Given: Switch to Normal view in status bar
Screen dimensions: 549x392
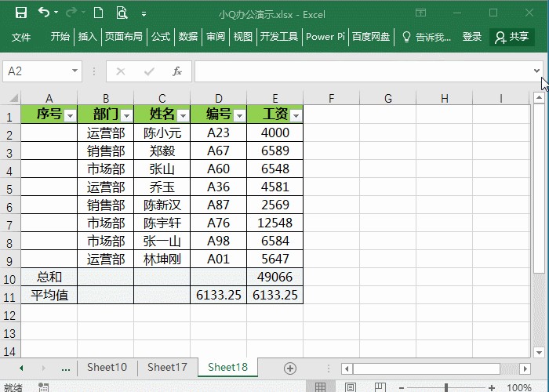Looking at the screenshot, I should [x=320, y=387].
